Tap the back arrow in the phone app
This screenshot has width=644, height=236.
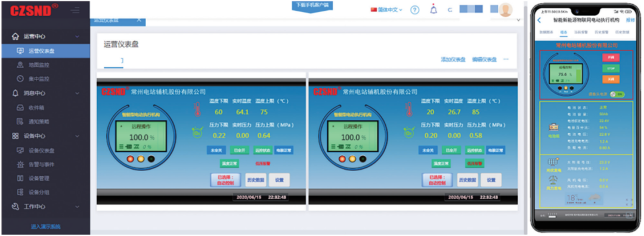pyautogui.click(x=539, y=20)
